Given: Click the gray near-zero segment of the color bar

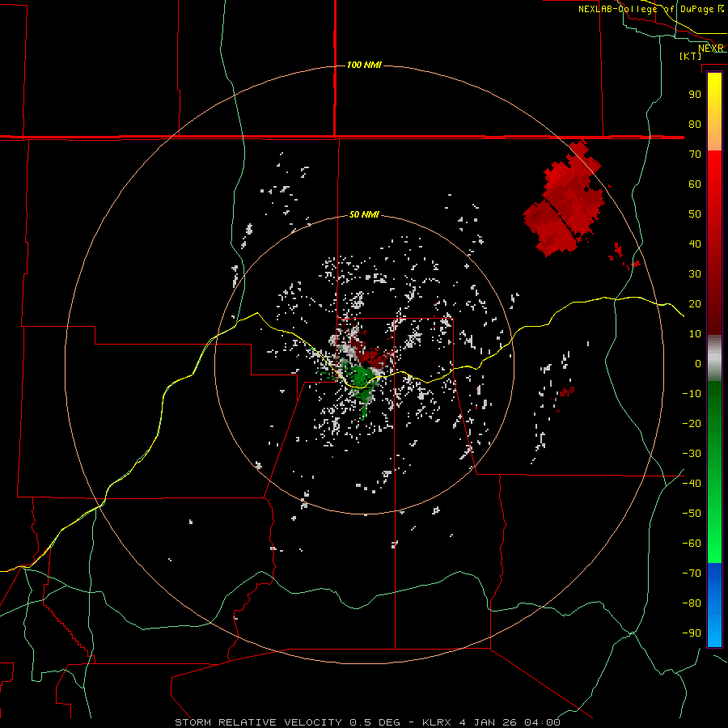Looking at the screenshot, I should pos(714,358).
